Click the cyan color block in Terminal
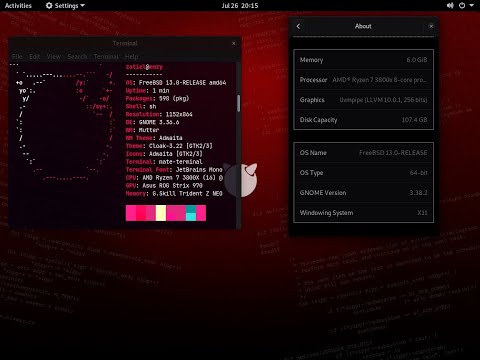Screen dimensions: 480x360 point(191,217)
